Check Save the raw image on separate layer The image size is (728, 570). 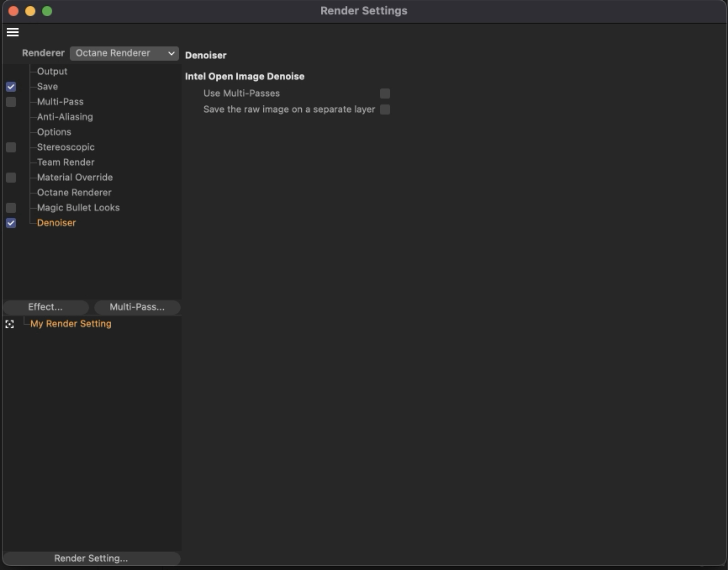[385, 109]
